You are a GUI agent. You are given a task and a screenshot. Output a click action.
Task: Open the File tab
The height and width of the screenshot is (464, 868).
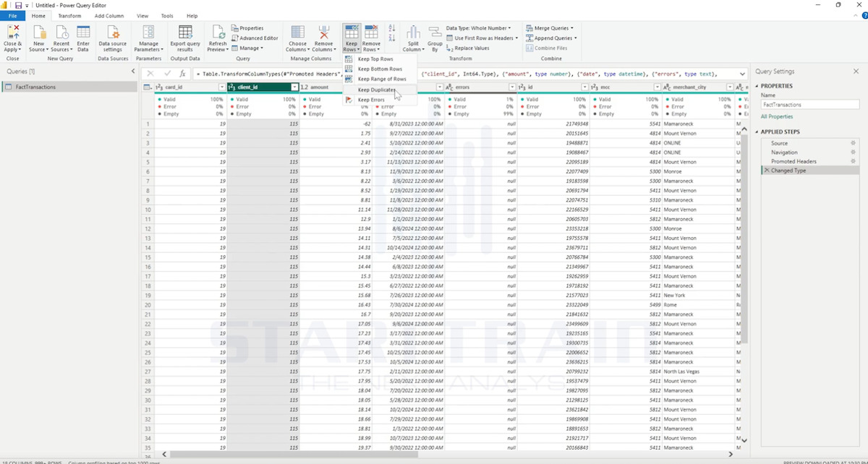coord(12,16)
